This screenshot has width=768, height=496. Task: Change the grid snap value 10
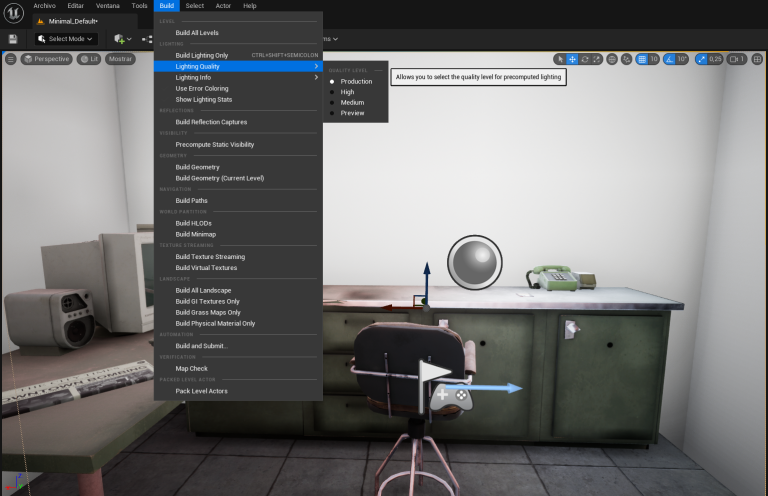654,59
